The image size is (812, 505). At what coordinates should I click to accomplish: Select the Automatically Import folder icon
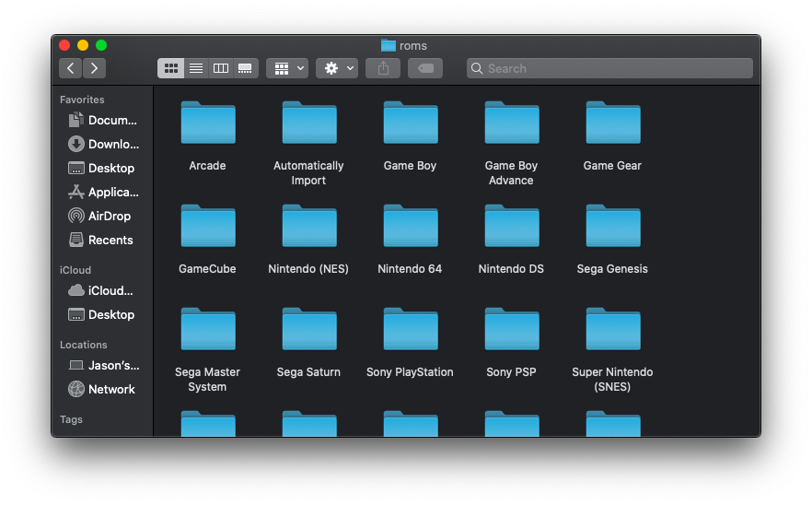309,123
